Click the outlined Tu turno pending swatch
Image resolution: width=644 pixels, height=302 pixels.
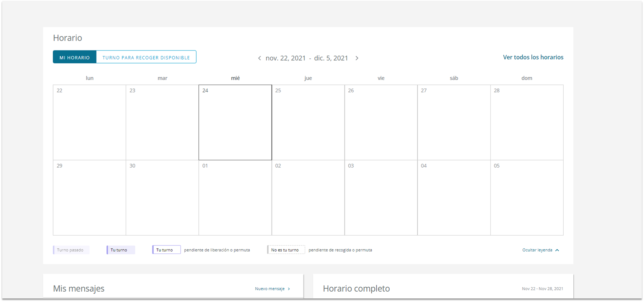click(x=166, y=250)
